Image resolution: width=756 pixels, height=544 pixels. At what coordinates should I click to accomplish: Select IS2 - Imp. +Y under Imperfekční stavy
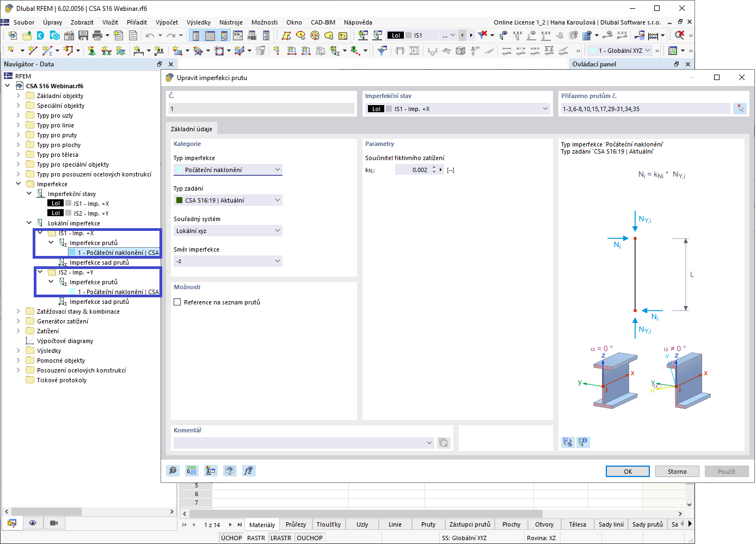click(91, 213)
